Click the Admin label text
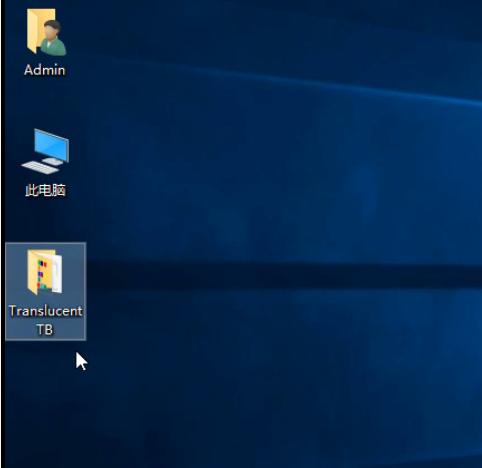The image size is (482, 468). pyautogui.click(x=45, y=70)
